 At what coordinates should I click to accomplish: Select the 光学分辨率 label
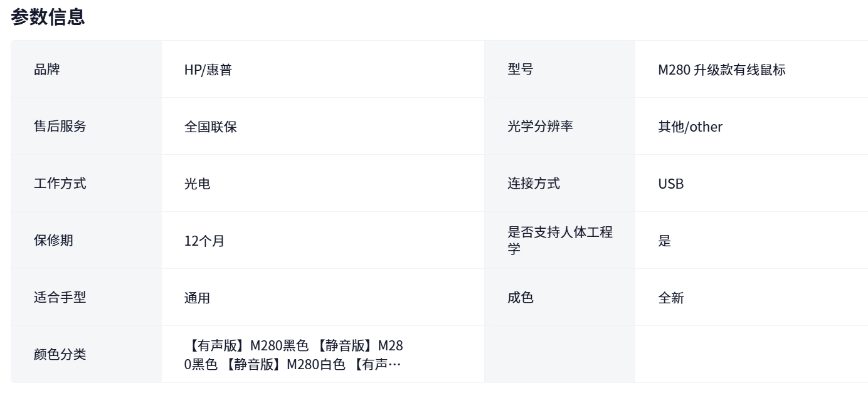tap(540, 127)
